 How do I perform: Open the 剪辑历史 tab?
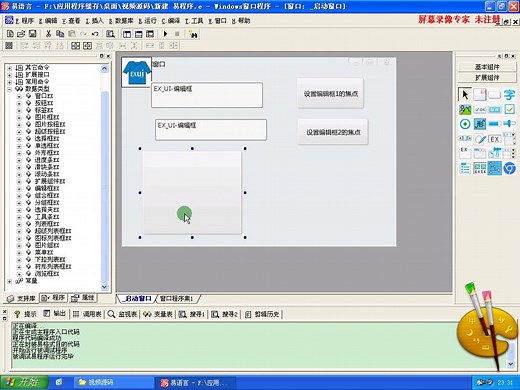pos(263,314)
